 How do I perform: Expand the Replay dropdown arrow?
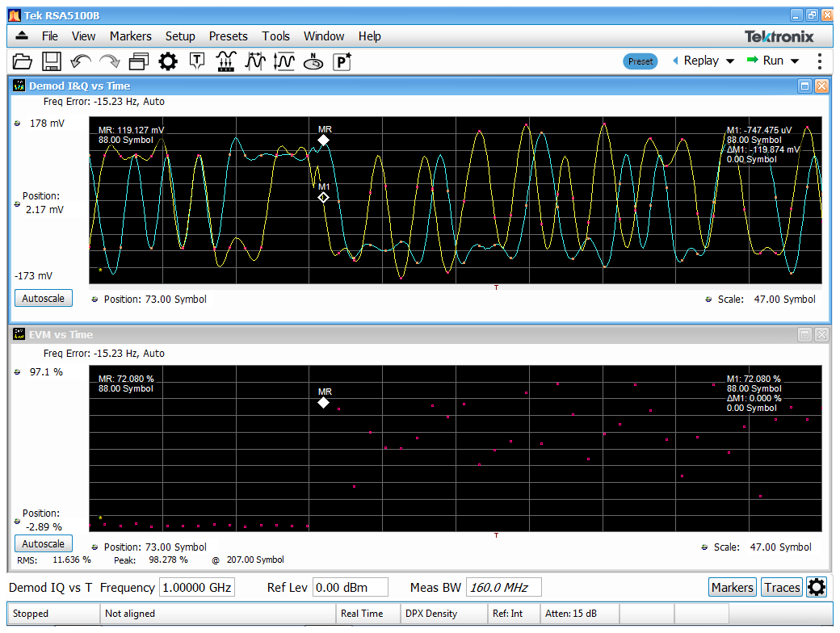730,61
